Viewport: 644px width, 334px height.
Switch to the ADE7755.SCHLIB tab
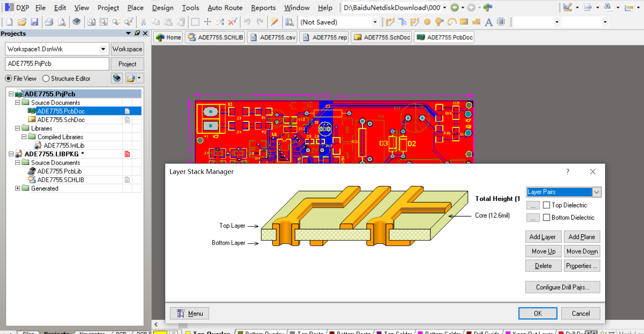[x=215, y=37]
